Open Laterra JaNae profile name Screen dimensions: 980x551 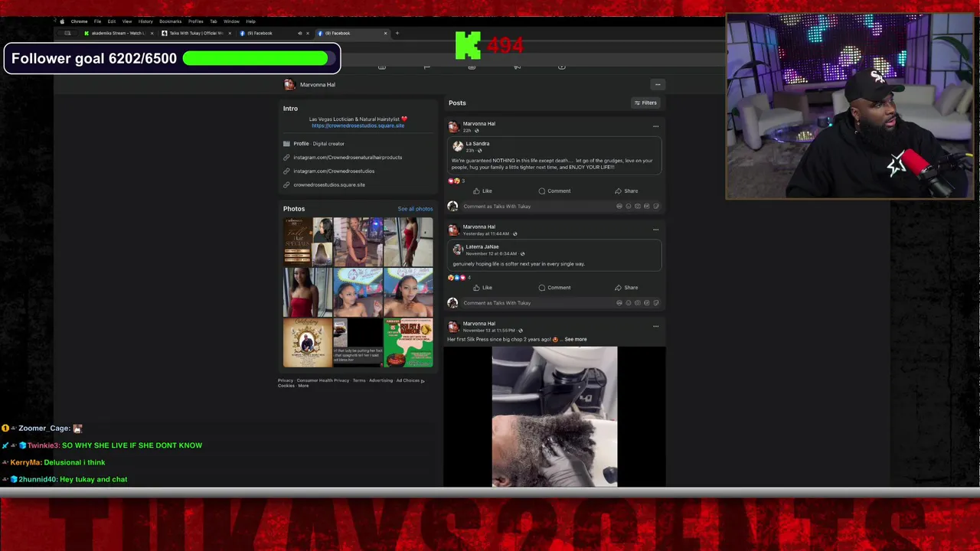click(482, 247)
